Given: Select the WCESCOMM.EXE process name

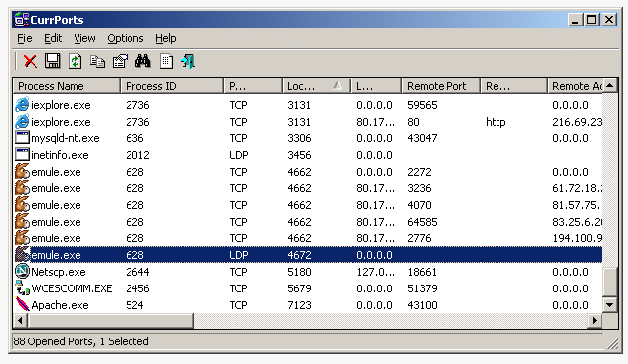Looking at the screenshot, I should pyautogui.click(x=72, y=288).
